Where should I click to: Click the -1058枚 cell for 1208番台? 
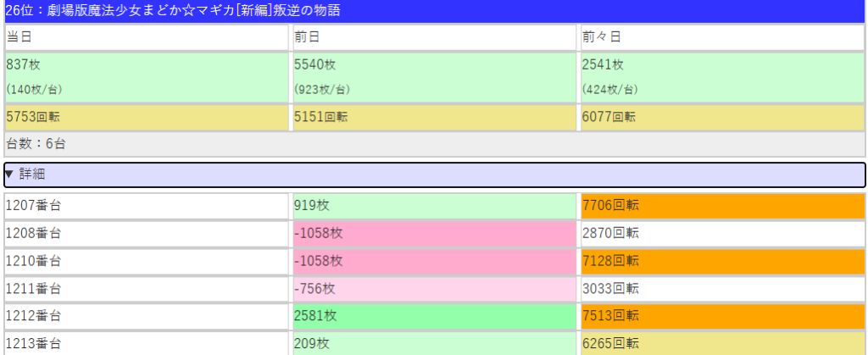click(435, 233)
